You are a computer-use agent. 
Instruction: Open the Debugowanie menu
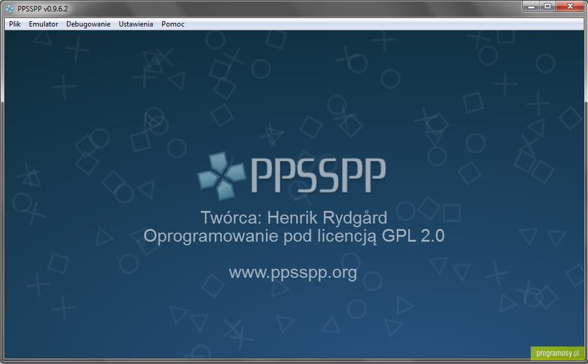pos(88,24)
